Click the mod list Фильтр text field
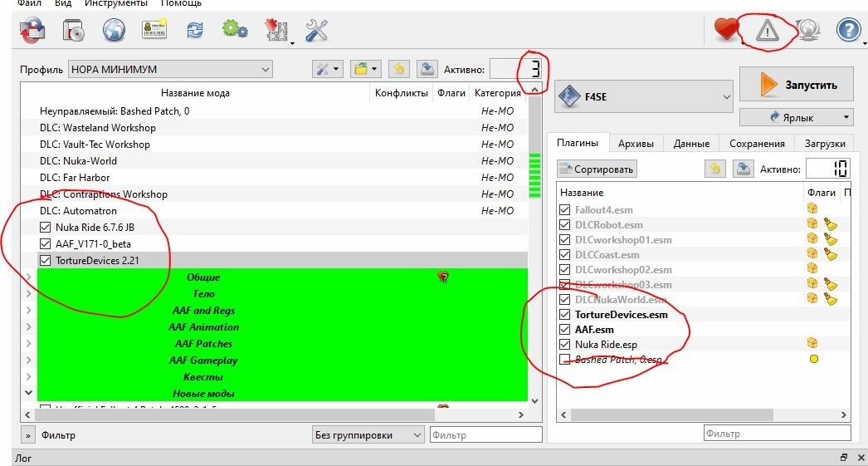This screenshot has height=466, width=868. pyautogui.click(x=485, y=435)
